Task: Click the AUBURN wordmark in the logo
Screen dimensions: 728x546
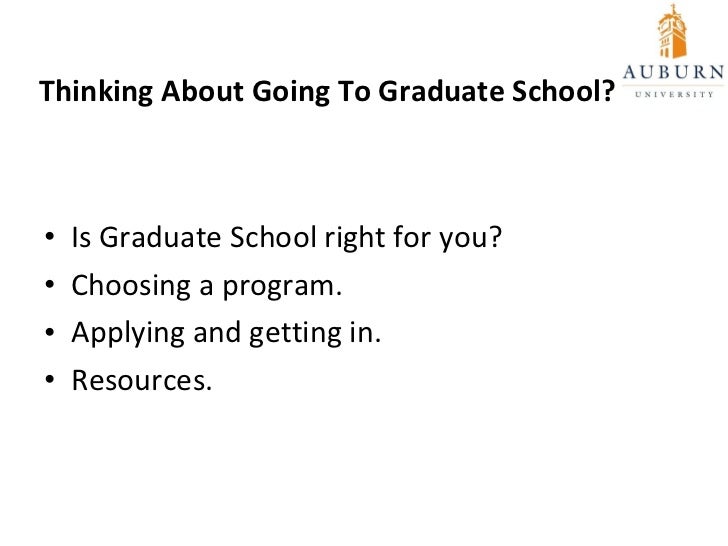Action: (x=673, y=72)
